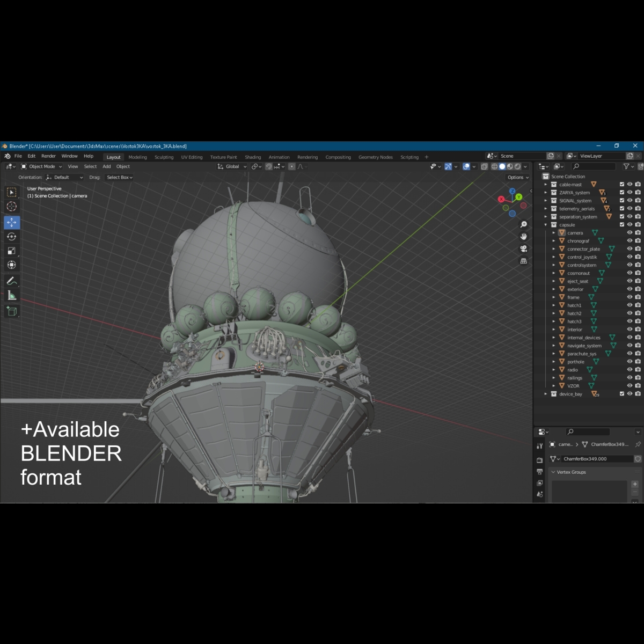
Task: Open the viewport Options dropdown
Action: click(x=518, y=178)
